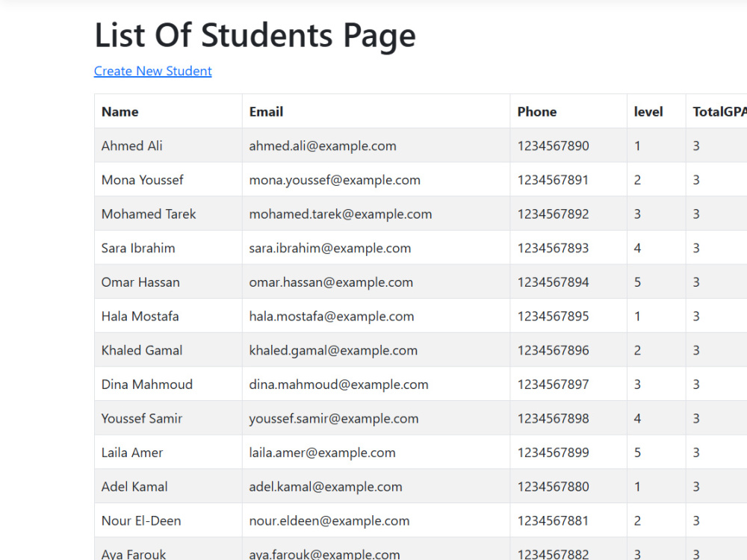Click the Email column header

click(266, 112)
